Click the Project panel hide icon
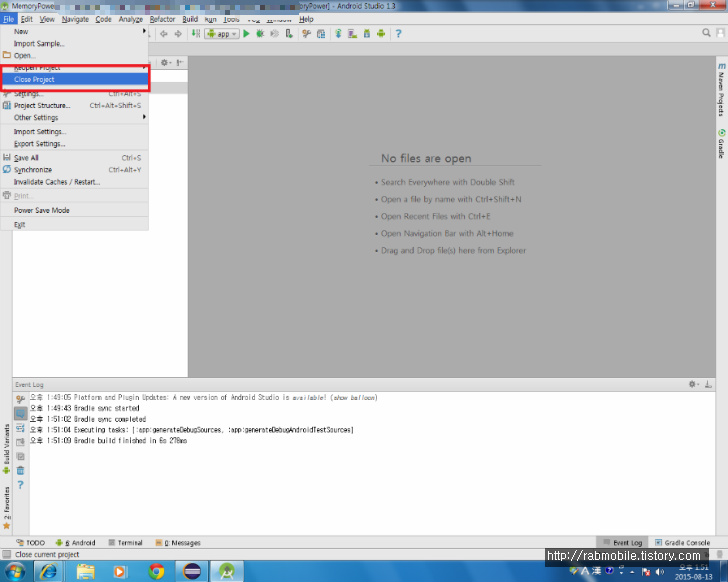728x582 pixels. [180, 62]
